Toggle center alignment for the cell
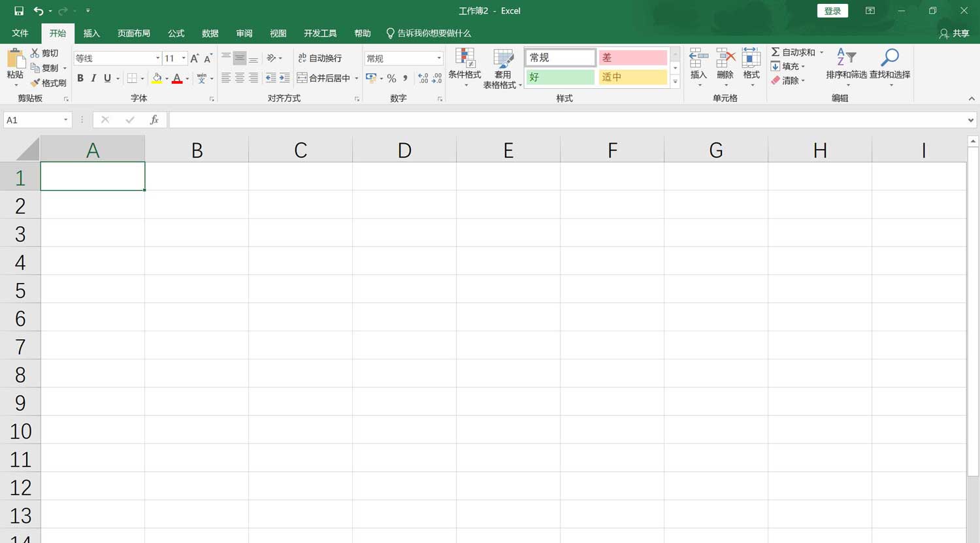This screenshot has width=980, height=543. [x=238, y=78]
